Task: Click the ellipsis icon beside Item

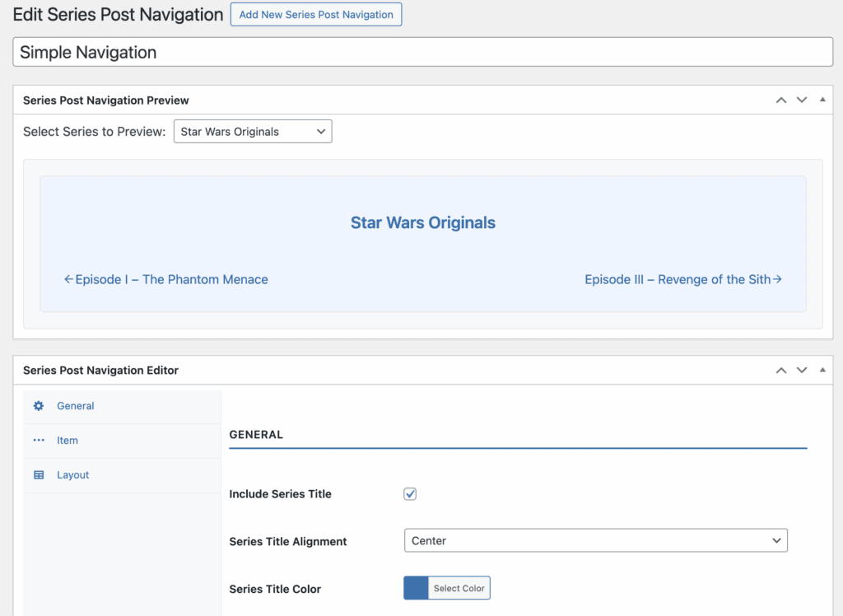Action: 38,441
